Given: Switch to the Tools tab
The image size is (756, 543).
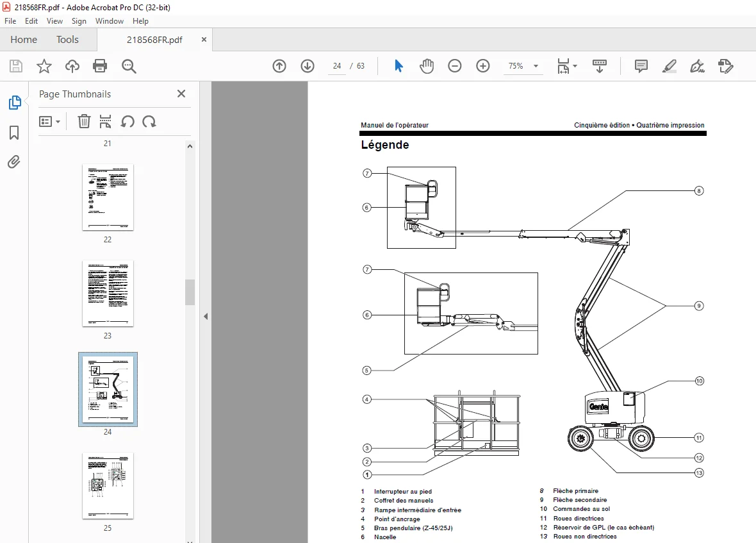Looking at the screenshot, I should [x=67, y=40].
